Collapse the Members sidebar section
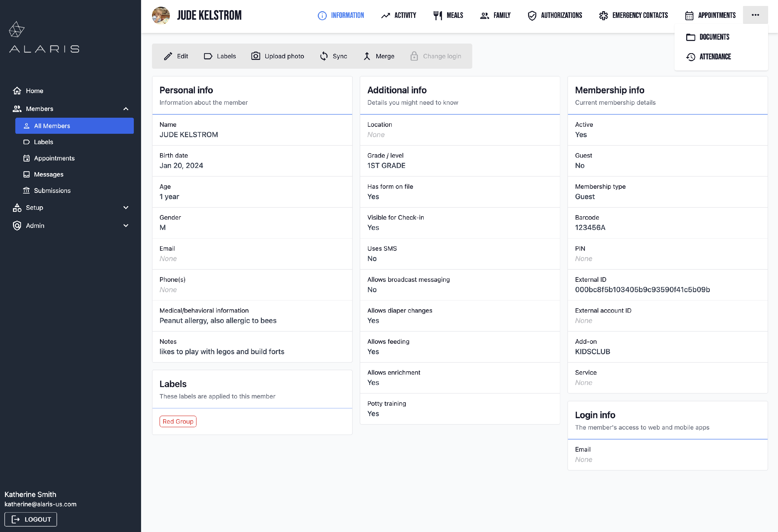This screenshot has height=532, width=778. pyautogui.click(x=126, y=109)
